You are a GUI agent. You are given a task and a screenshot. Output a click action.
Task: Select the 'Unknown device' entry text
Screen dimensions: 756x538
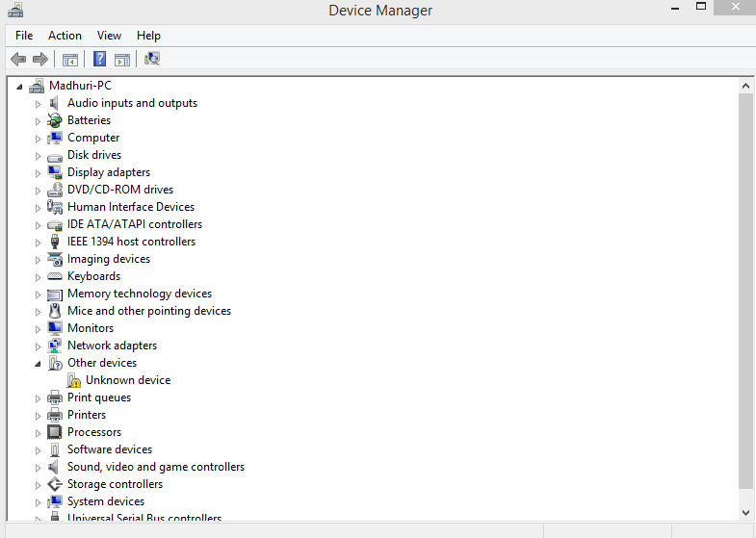[128, 380]
